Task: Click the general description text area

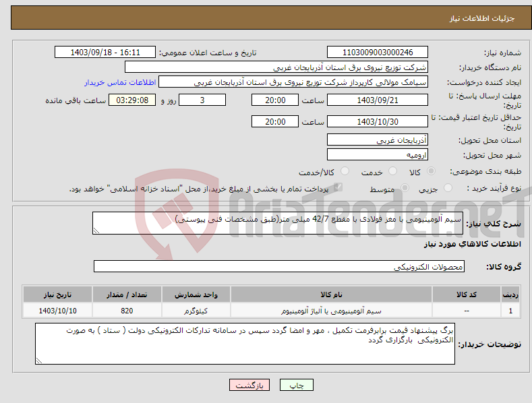Action: coord(278,223)
